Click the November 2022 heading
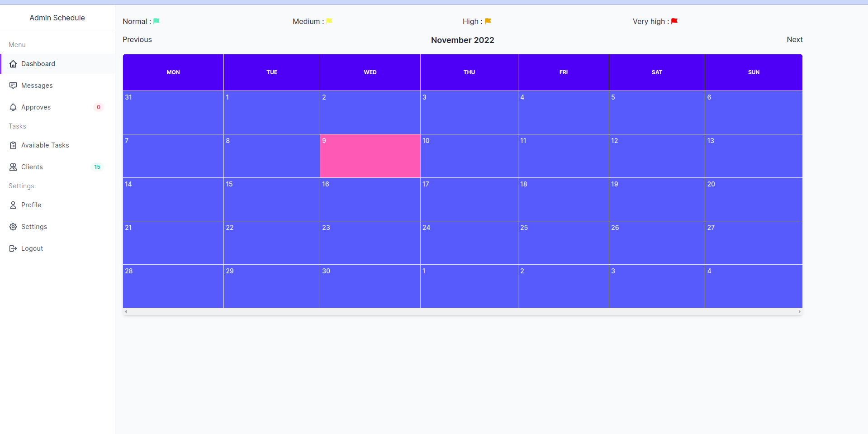This screenshot has height=434, width=868. click(x=463, y=40)
